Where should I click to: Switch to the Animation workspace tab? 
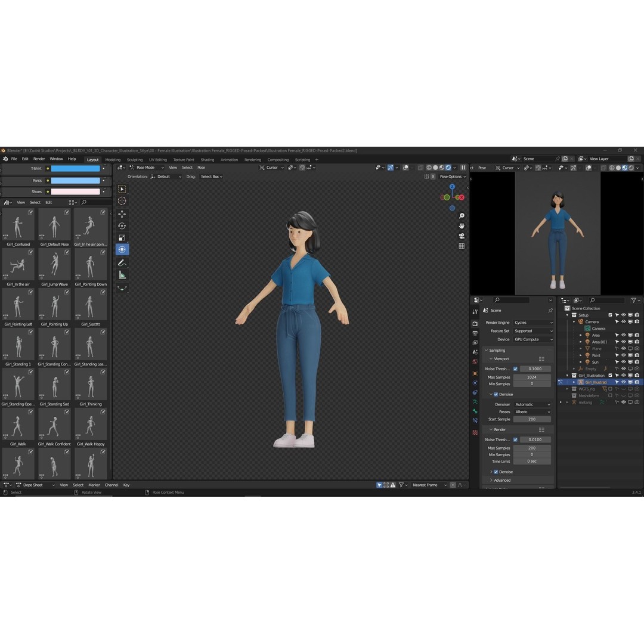tap(229, 160)
